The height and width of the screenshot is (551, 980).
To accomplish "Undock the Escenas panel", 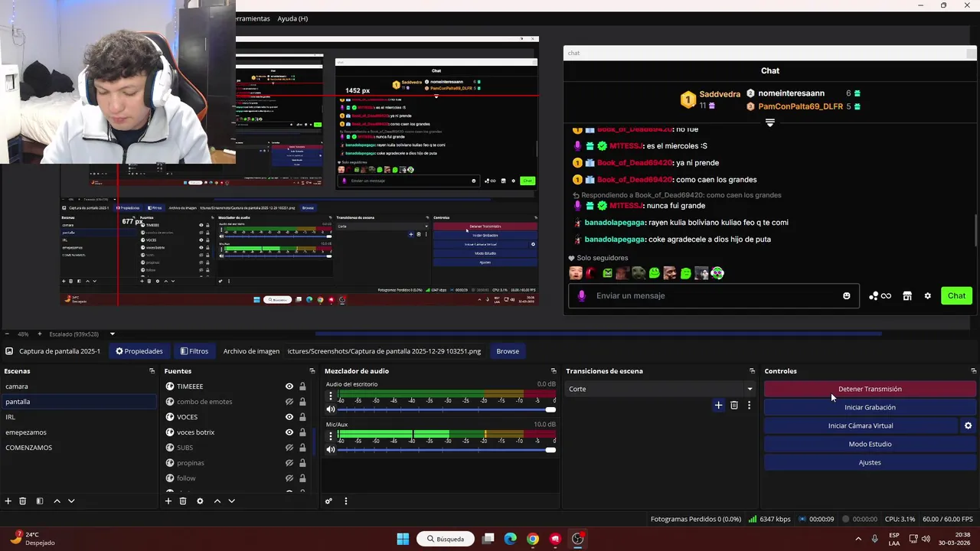I will point(152,371).
